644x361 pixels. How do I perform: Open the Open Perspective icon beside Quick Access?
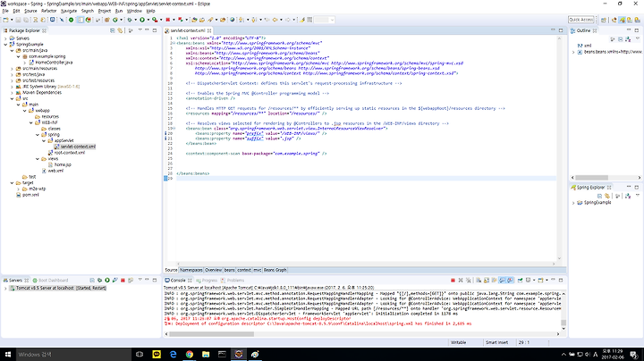click(604, 20)
